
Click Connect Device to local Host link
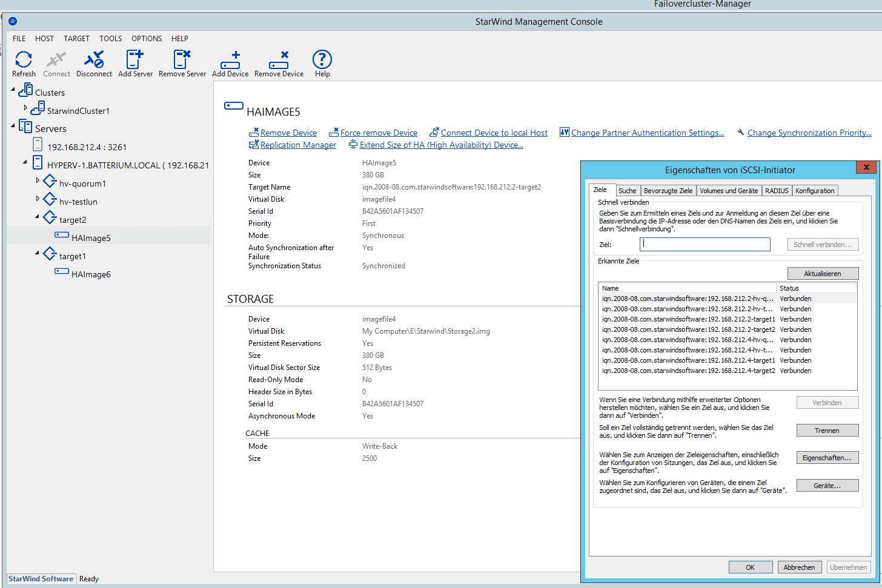point(494,133)
